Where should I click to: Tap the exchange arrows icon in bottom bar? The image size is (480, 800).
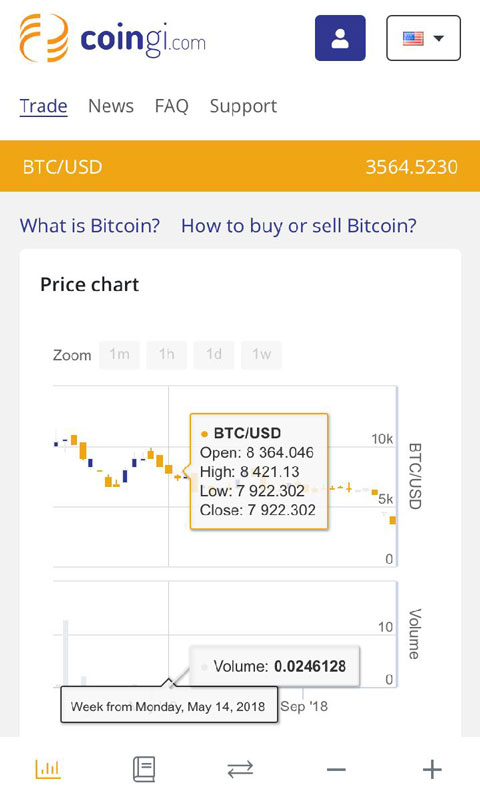[240, 769]
